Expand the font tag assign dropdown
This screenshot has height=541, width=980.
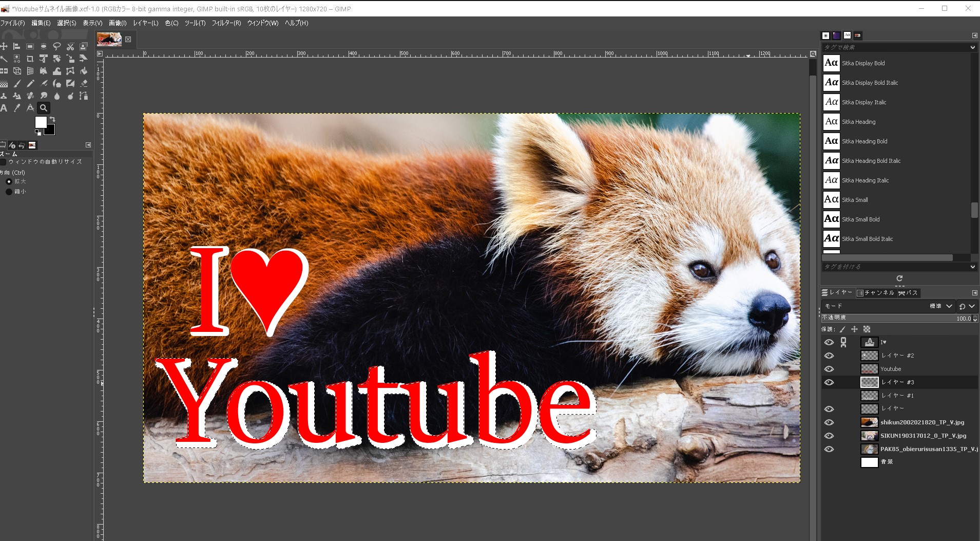[x=972, y=267]
